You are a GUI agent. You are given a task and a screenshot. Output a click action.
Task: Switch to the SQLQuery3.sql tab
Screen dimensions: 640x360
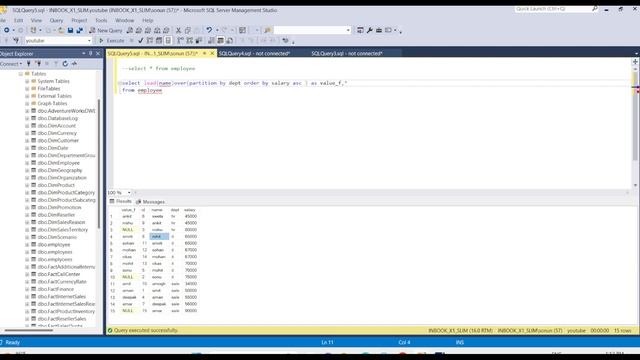coord(347,53)
